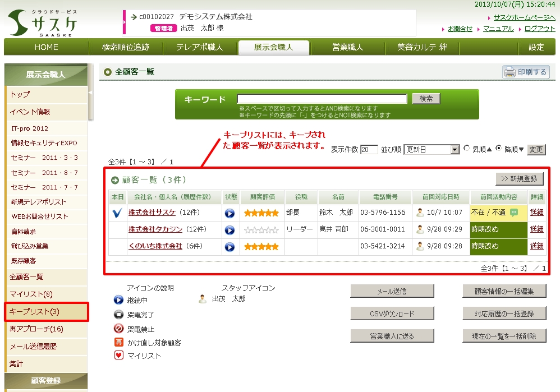560x392 pixels.
Task: Click the 表示件数 number field
Action: click(x=369, y=150)
